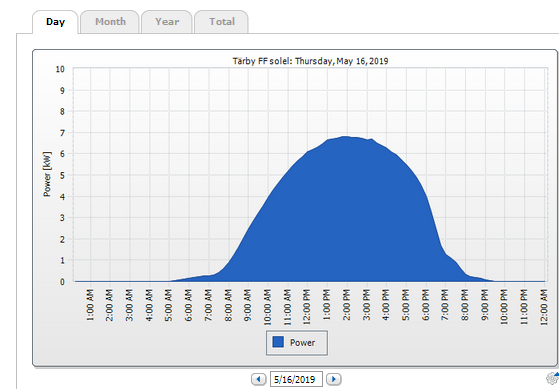Screen dimensions: 559x389
Task: Click the peak of the power curve
Action: (x=345, y=137)
